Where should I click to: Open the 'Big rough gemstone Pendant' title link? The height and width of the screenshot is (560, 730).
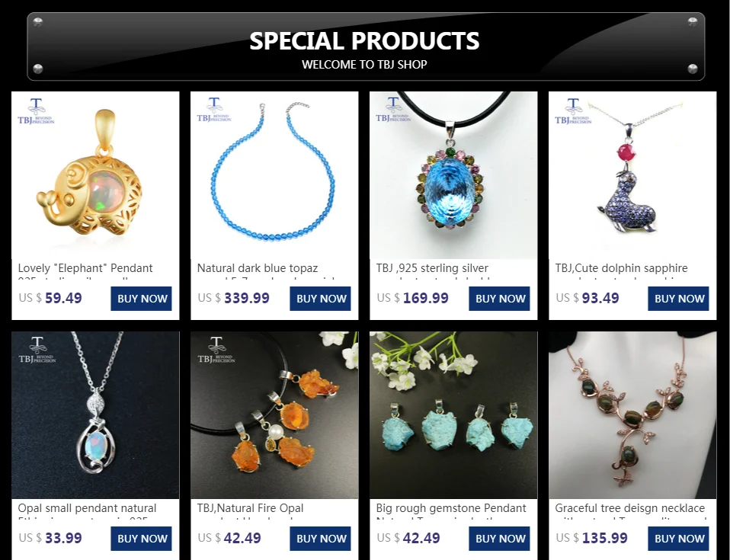pos(451,508)
